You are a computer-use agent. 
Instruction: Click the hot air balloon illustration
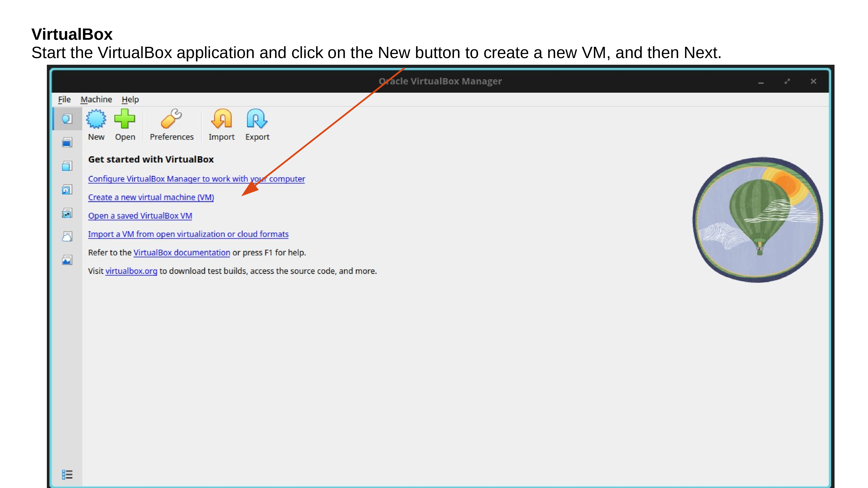point(758,220)
